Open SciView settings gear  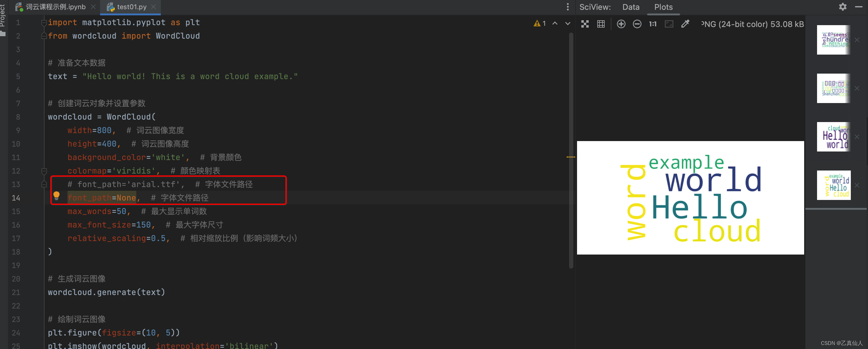coord(843,7)
